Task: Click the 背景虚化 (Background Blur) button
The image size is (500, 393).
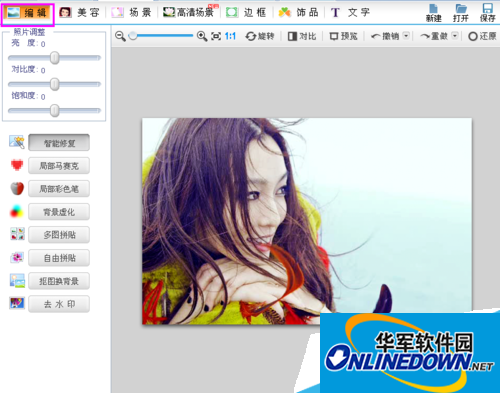Action: [59, 212]
